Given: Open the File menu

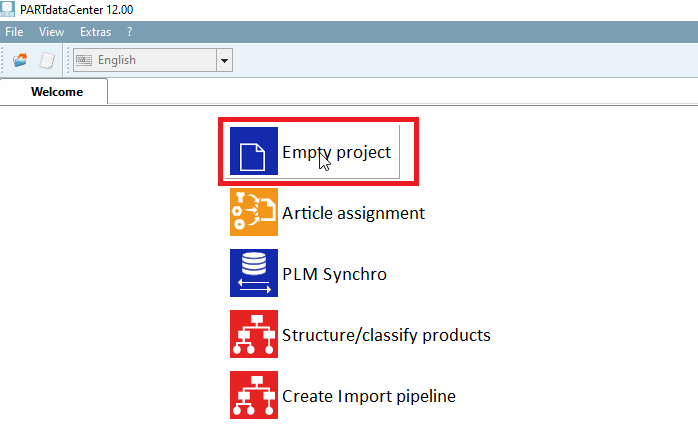Looking at the screenshot, I should point(14,32).
